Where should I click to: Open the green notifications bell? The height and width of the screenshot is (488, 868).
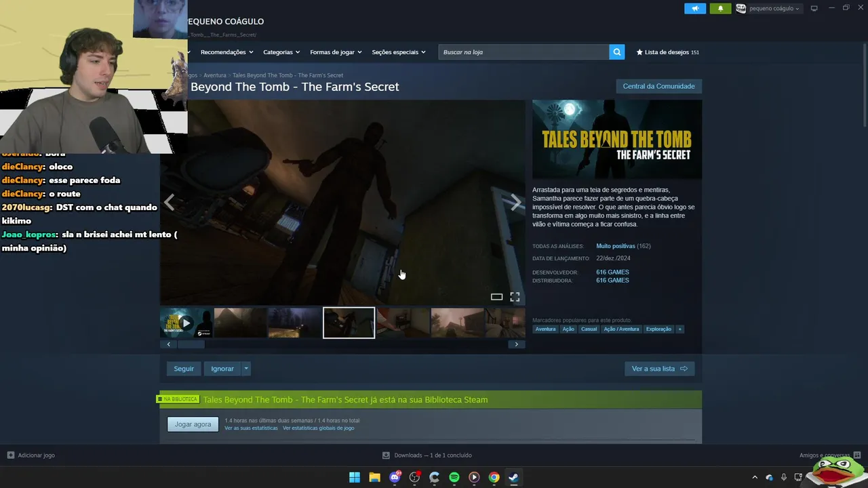(720, 8)
